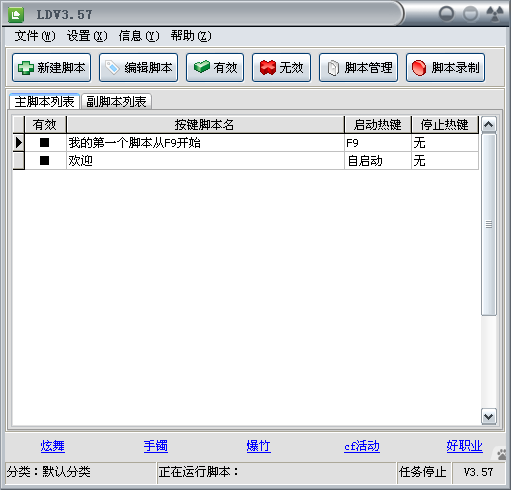
Task: Open the 文件(W) menu
Action: click(35, 36)
